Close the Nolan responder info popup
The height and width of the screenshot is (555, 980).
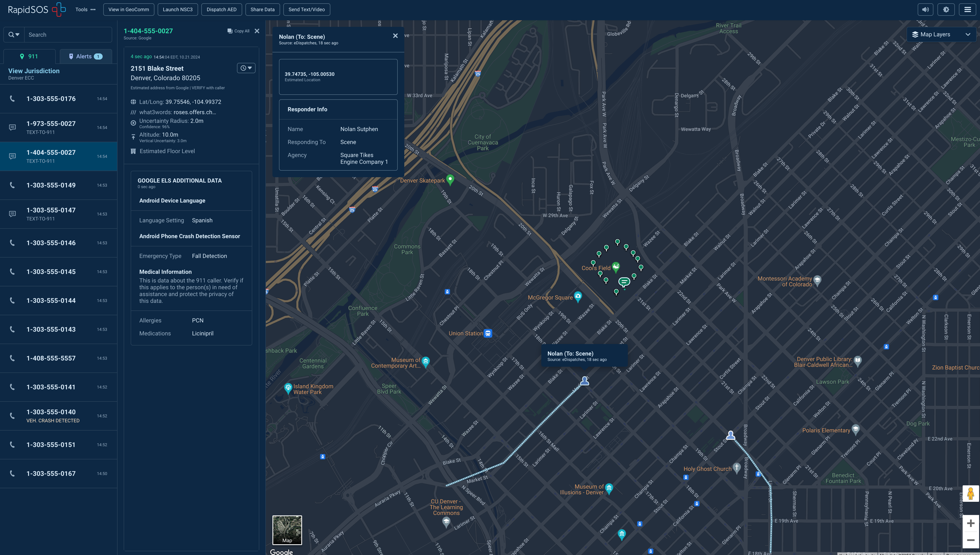tap(395, 36)
